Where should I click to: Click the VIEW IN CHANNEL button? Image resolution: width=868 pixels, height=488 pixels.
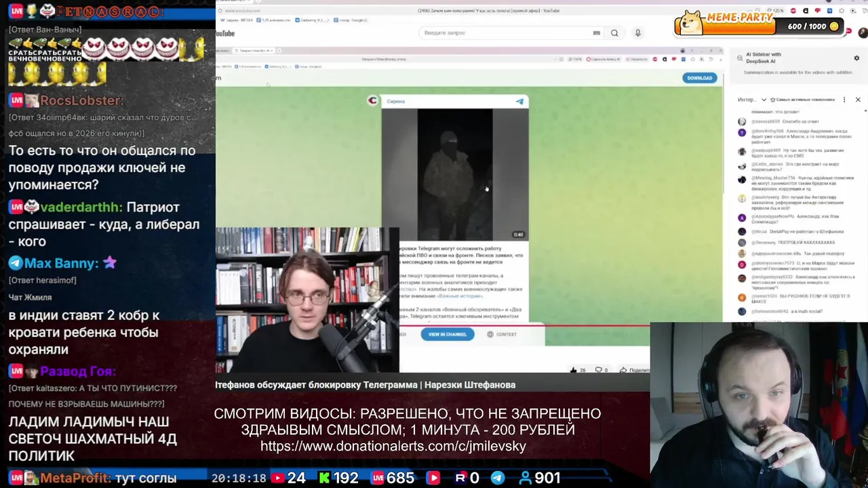(x=447, y=334)
